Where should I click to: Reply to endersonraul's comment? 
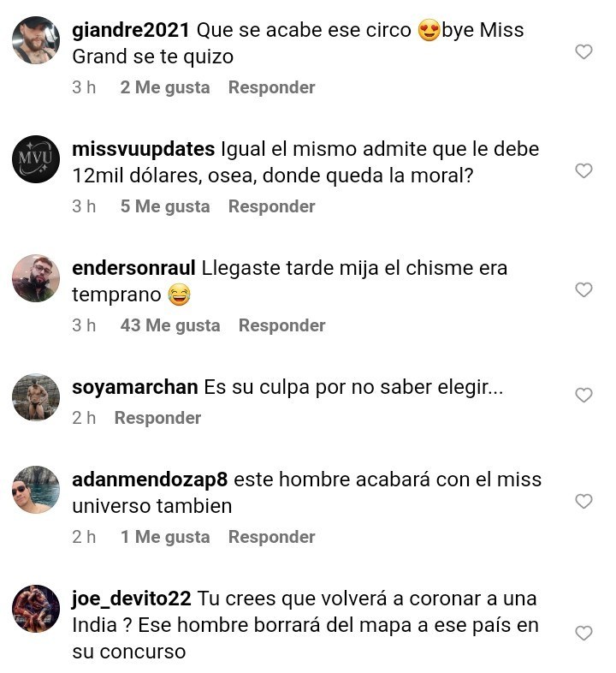click(x=281, y=325)
